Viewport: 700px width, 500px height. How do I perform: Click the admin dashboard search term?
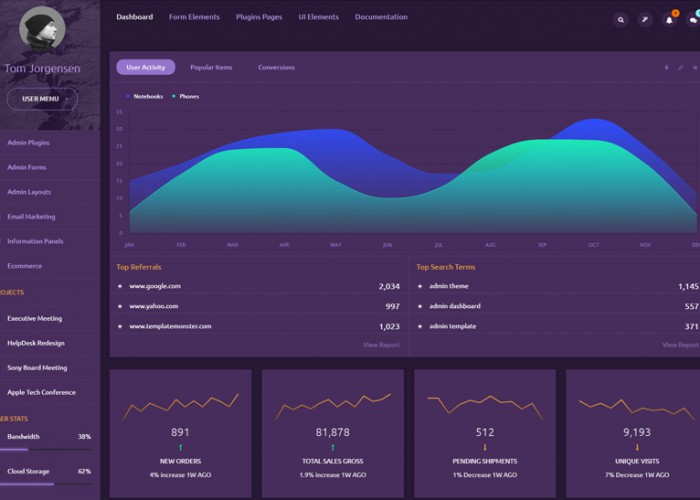click(455, 306)
